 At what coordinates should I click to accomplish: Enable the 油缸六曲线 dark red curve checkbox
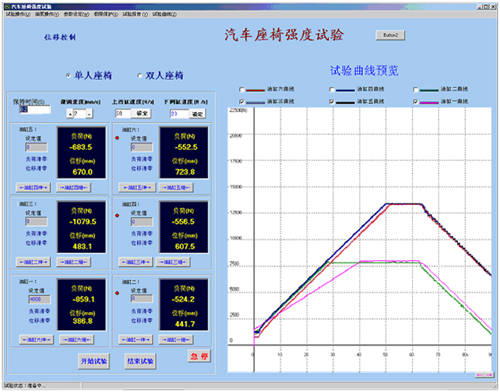(242, 90)
